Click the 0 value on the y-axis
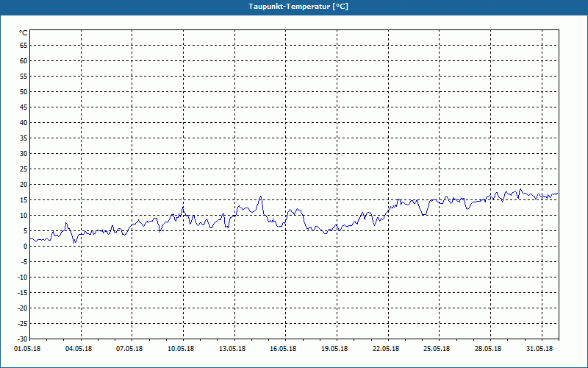Image resolution: width=588 pixels, height=368 pixels. point(26,247)
